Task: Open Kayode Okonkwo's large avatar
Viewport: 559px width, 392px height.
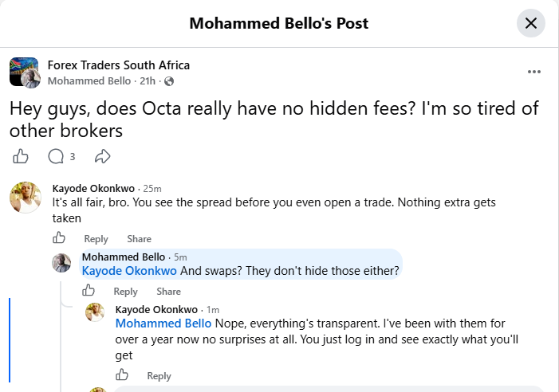Action: tap(25, 198)
